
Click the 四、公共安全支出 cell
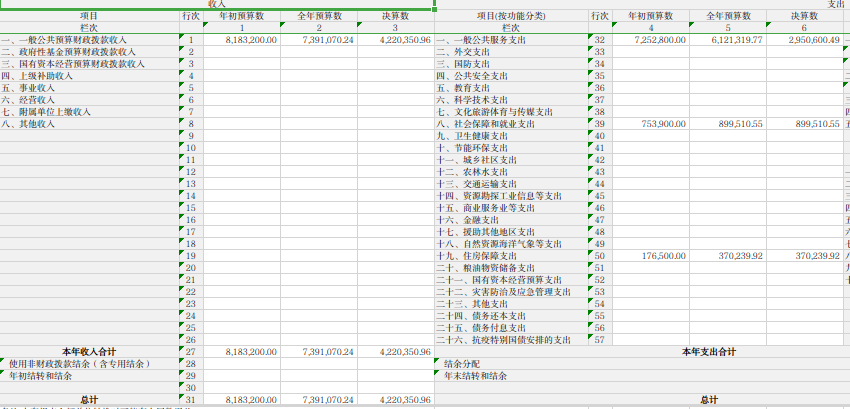pyautogui.click(x=511, y=76)
